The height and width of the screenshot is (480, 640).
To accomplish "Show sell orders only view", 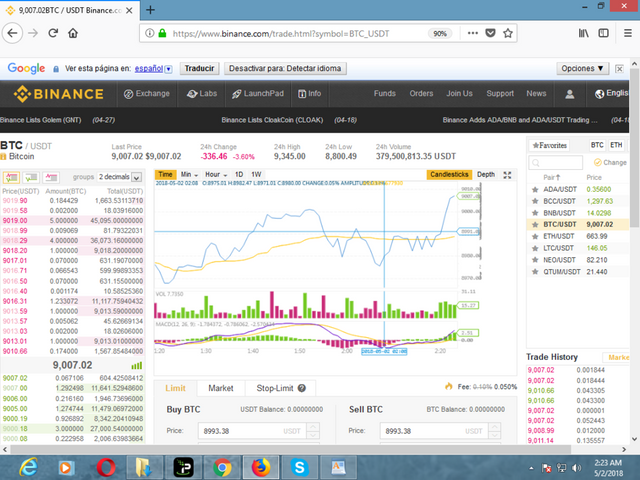I will pos(51,177).
